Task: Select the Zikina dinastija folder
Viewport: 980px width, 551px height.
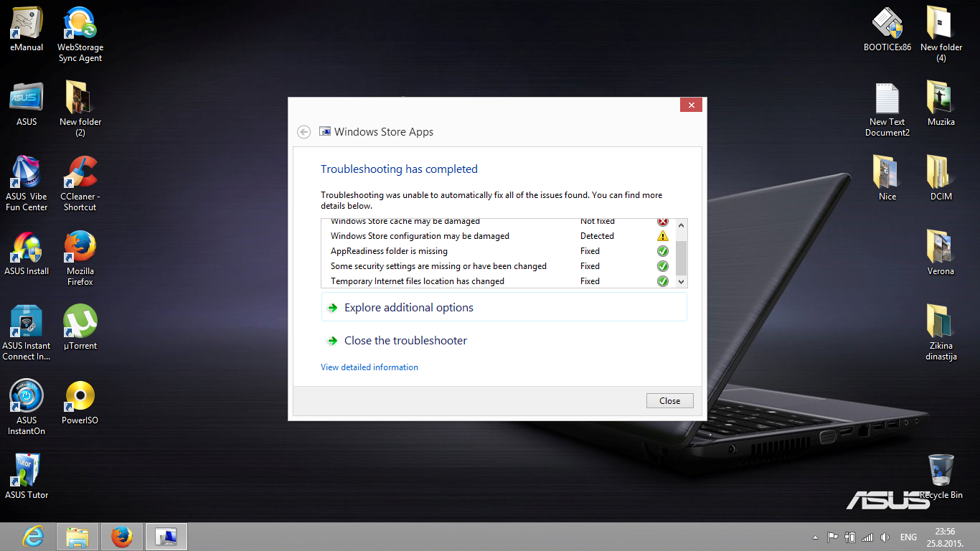Action: [x=941, y=333]
